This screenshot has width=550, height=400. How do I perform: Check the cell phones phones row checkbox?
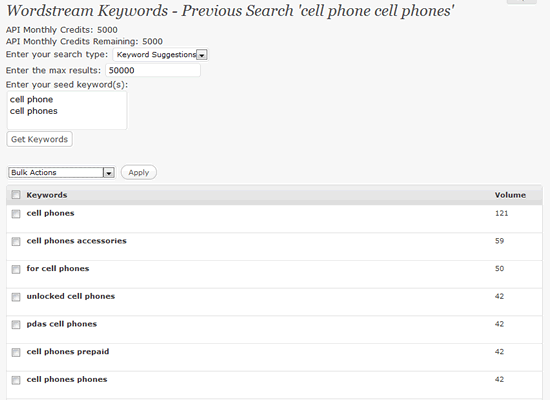click(16, 380)
